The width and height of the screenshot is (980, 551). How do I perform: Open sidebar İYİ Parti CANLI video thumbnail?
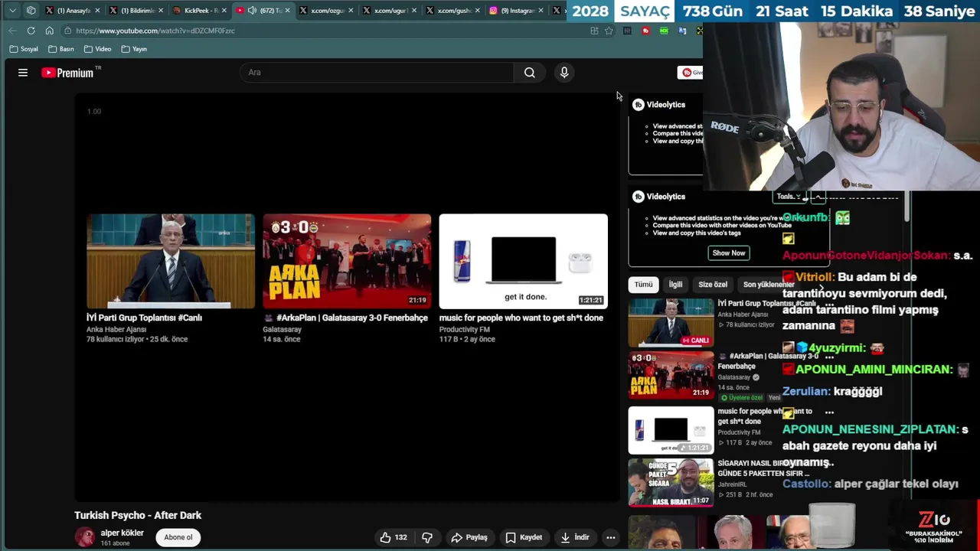(x=671, y=323)
